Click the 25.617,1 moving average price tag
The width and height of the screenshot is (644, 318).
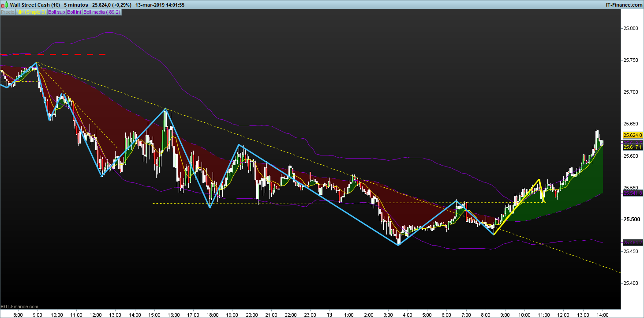[x=632, y=147]
